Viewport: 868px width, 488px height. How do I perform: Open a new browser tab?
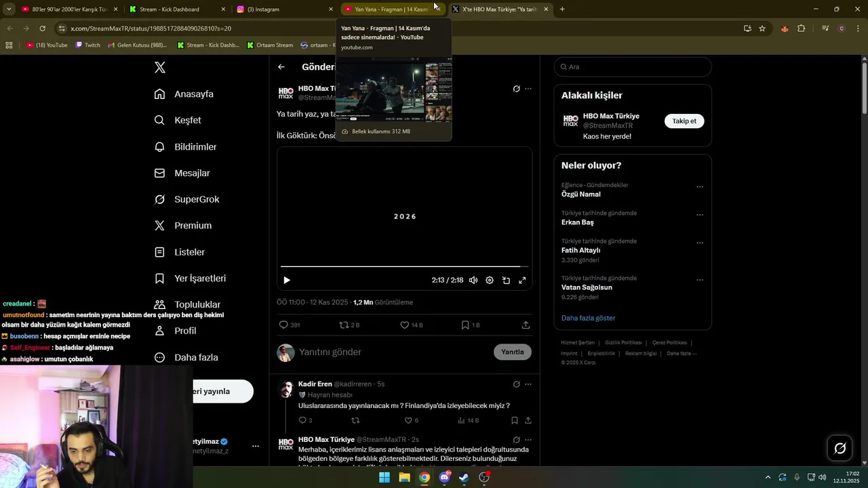pos(562,9)
